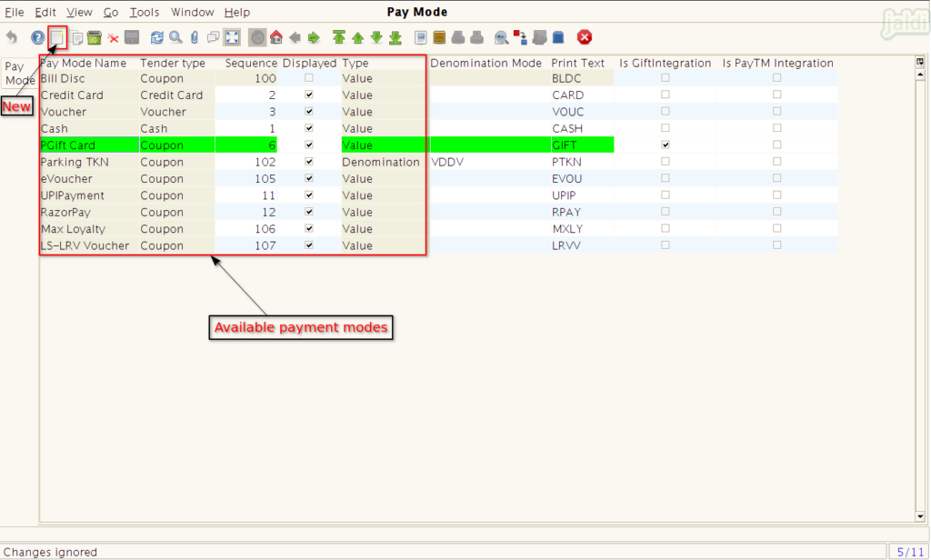Click the Zoom across icon
The height and width of the screenshot is (560, 931).
click(502, 38)
